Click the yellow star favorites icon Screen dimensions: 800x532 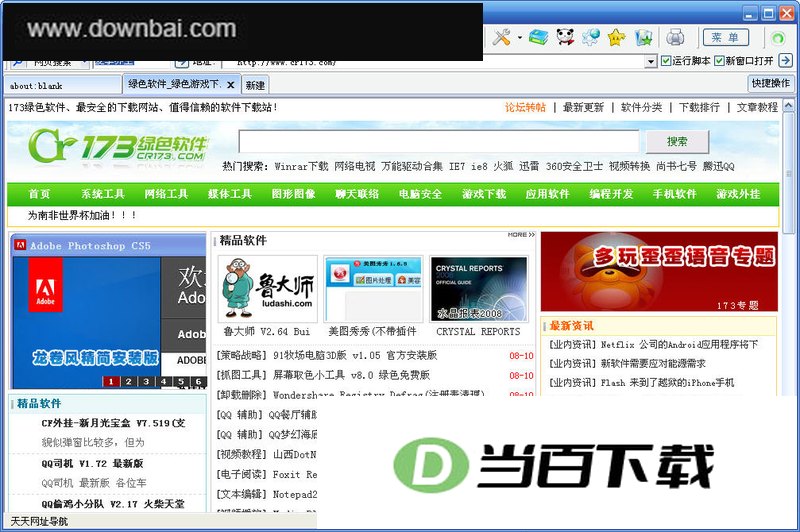coord(617,37)
